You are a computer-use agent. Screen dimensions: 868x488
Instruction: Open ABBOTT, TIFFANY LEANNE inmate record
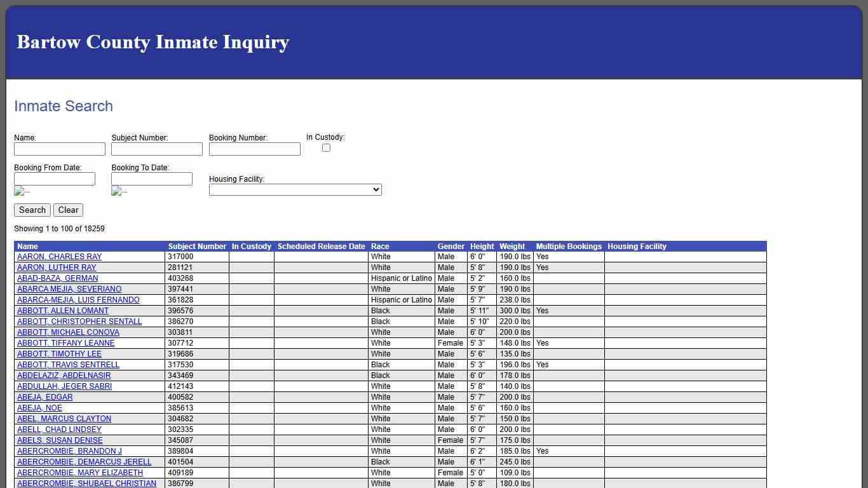tap(65, 343)
